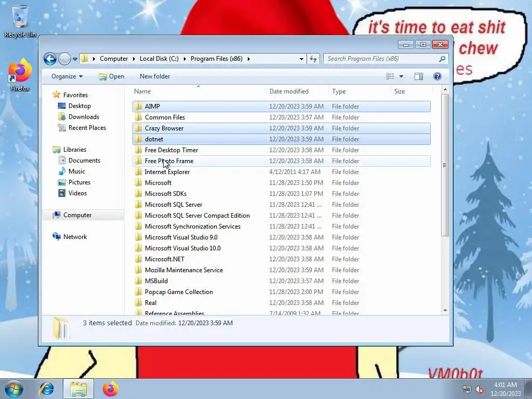Screen dimensions: 532x399
Task: Create a New folder
Action: [155, 76]
